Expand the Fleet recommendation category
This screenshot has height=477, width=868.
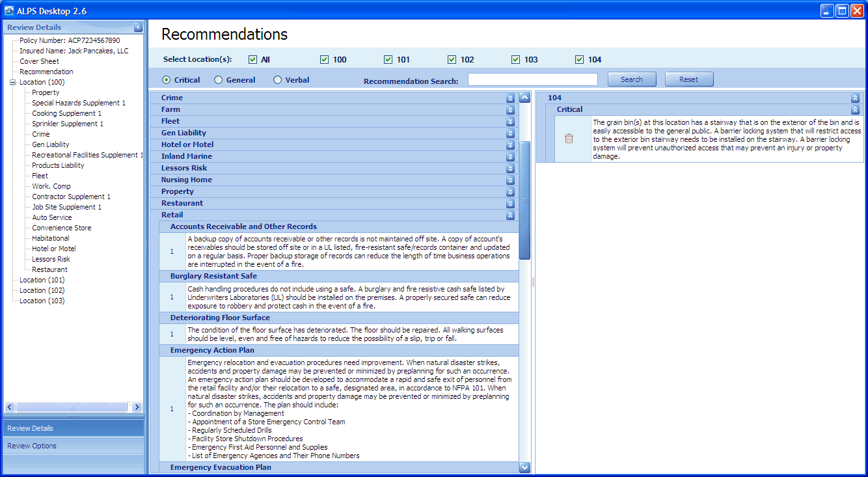510,121
